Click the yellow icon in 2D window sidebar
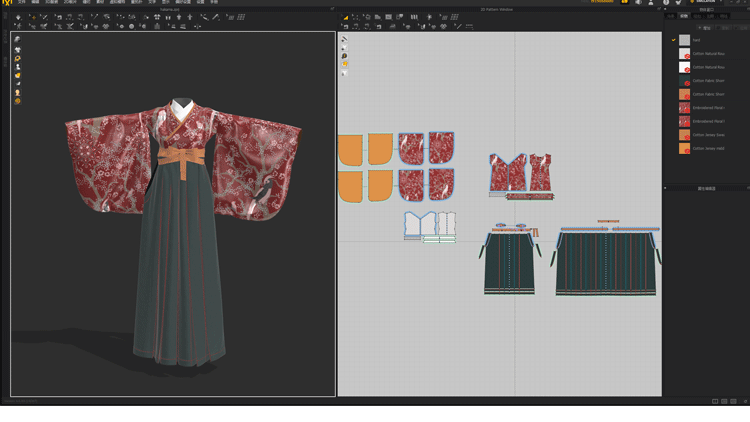The height and width of the screenshot is (422, 750). coord(344,64)
